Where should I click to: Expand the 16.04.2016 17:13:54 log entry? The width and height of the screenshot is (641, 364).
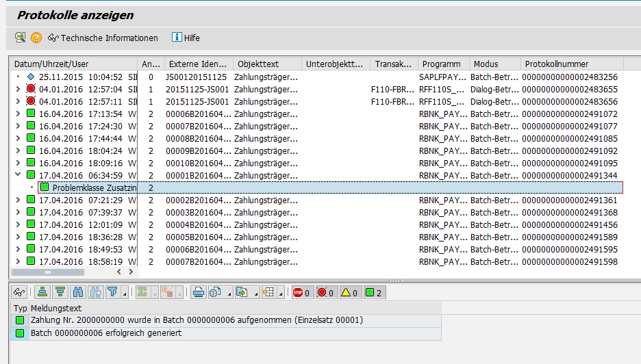pyautogui.click(x=18, y=114)
